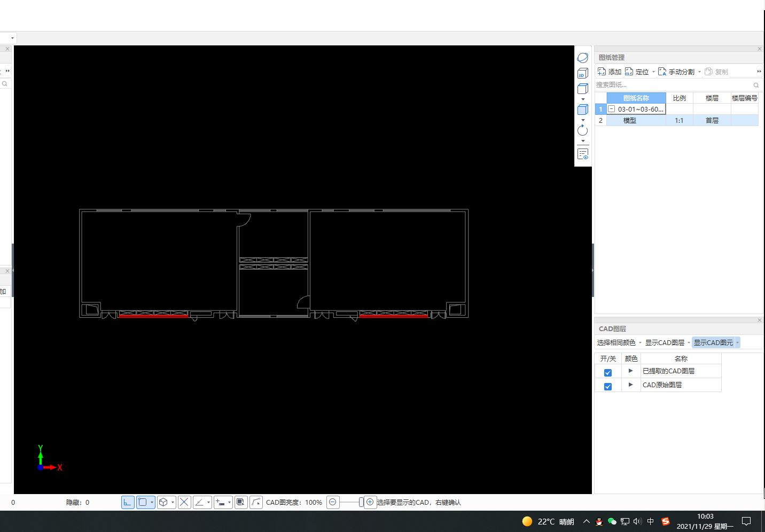Open dropdown under wireframe cube icon

click(583, 99)
